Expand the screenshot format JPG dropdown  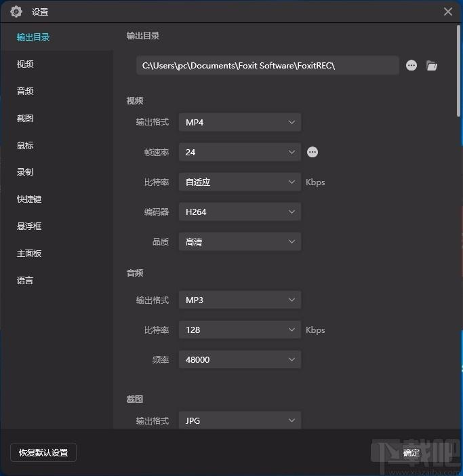(240, 420)
